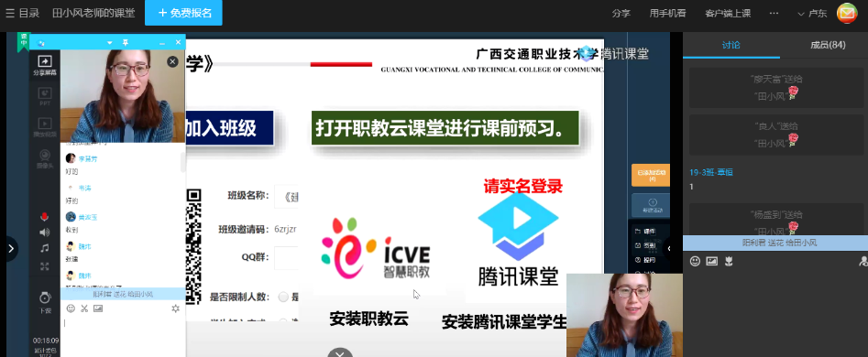Expand the left side panel arrow
Image resolution: width=868 pixels, height=357 pixels.
click(10, 249)
